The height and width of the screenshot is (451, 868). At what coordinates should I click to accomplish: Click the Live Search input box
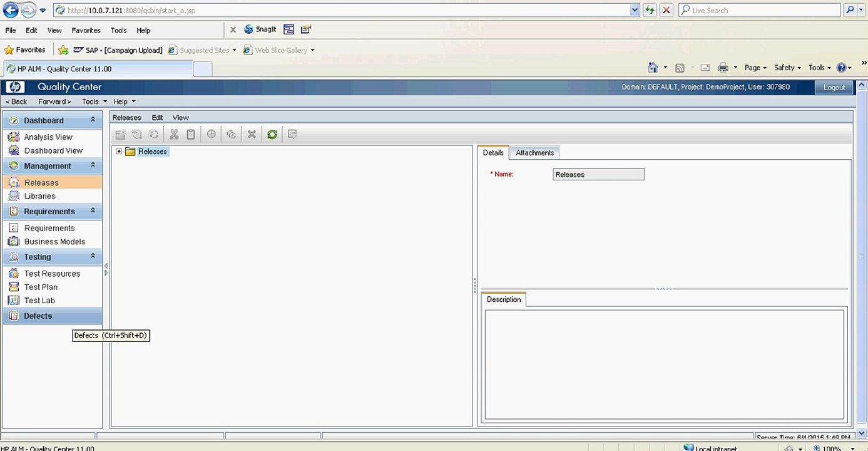point(759,10)
